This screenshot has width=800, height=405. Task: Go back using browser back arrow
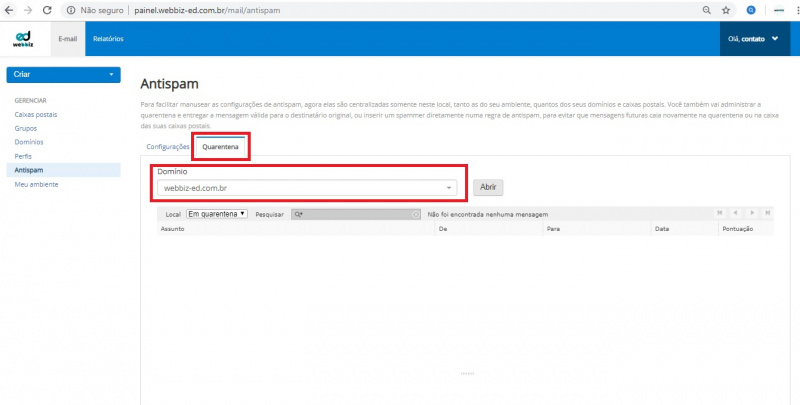(x=9, y=9)
